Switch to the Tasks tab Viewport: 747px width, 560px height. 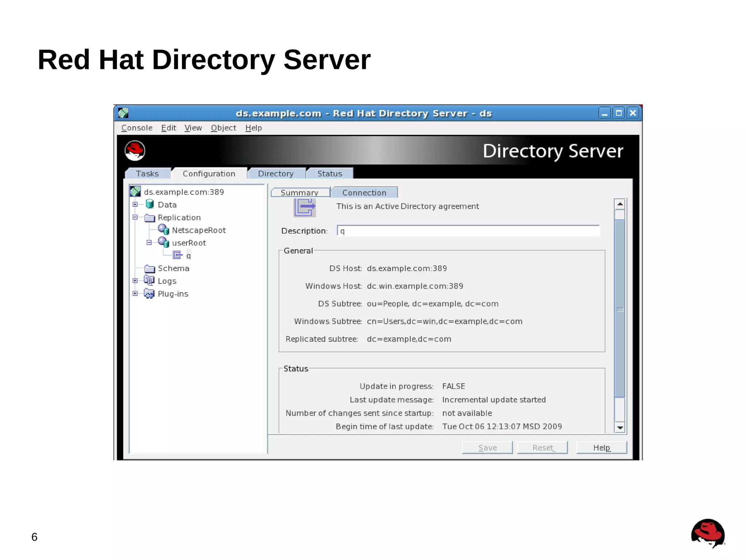pyautogui.click(x=147, y=174)
